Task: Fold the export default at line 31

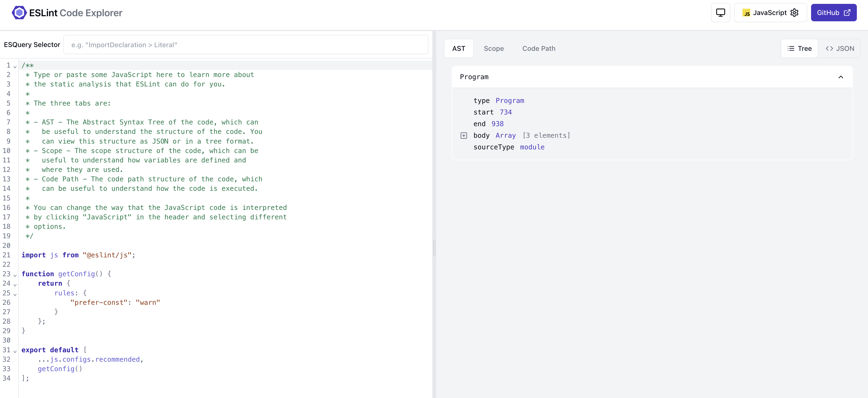Action: (x=15, y=351)
